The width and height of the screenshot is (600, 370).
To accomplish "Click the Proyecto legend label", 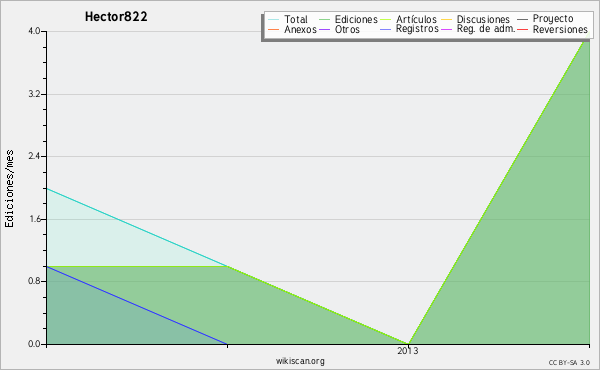I will (553, 19).
